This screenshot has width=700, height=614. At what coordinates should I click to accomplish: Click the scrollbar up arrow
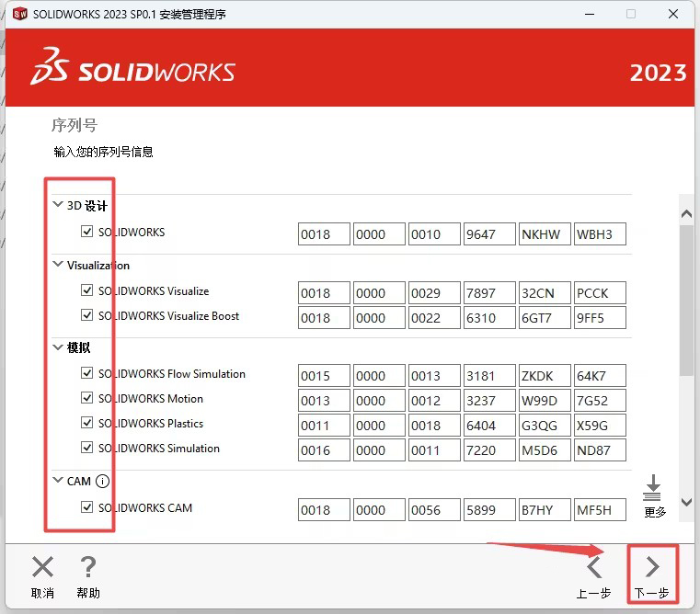point(686,214)
